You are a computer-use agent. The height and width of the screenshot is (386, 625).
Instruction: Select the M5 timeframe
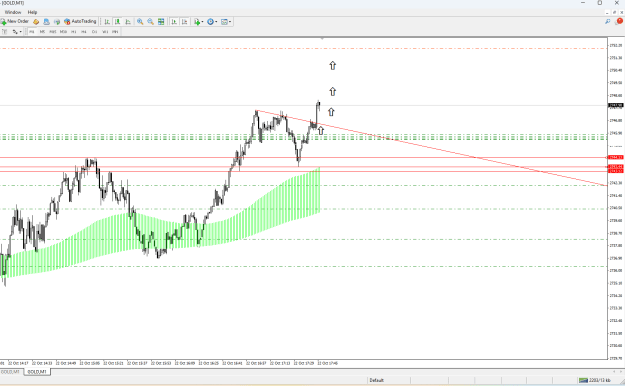point(42,32)
